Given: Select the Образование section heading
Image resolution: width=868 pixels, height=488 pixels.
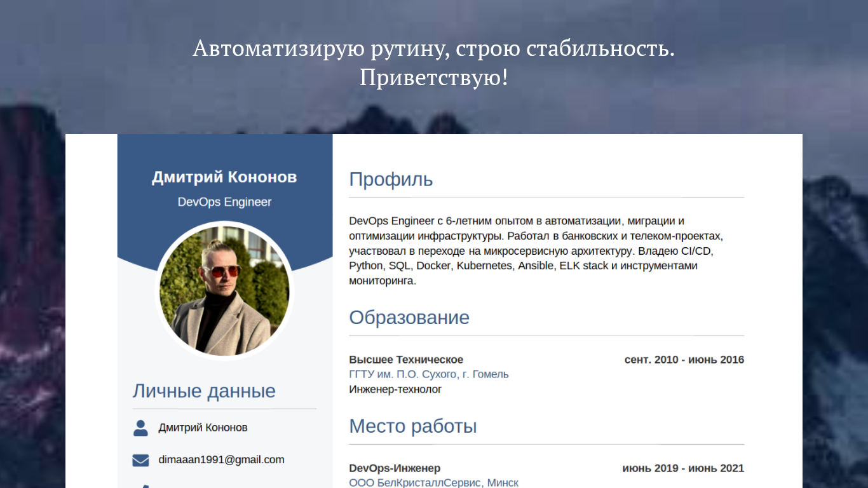Looking at the screenshot, I should pos(409,318).
